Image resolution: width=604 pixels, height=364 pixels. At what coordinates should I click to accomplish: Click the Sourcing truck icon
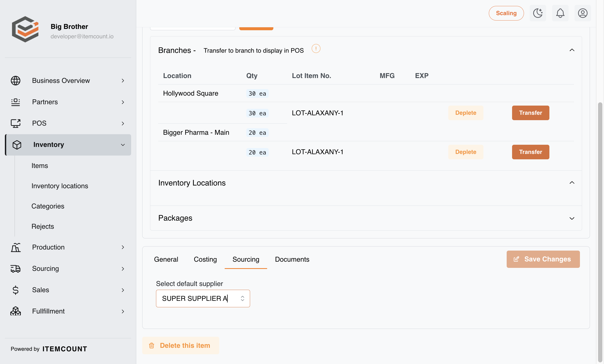[16, 269]
